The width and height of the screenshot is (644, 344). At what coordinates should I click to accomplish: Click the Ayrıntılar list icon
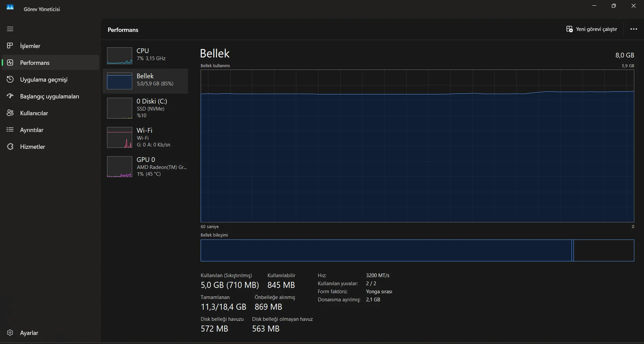(x=10, y=130)
